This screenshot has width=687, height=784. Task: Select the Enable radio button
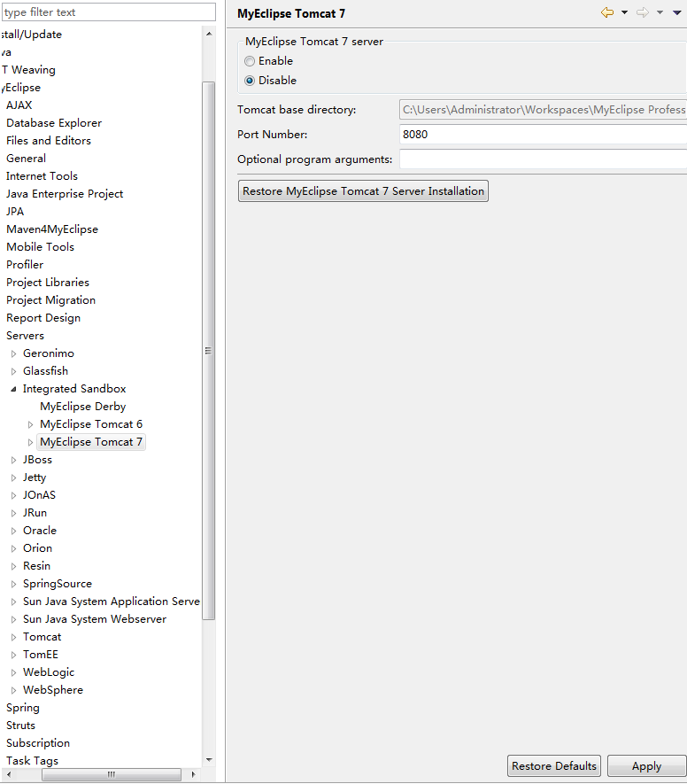coord(250,61)
